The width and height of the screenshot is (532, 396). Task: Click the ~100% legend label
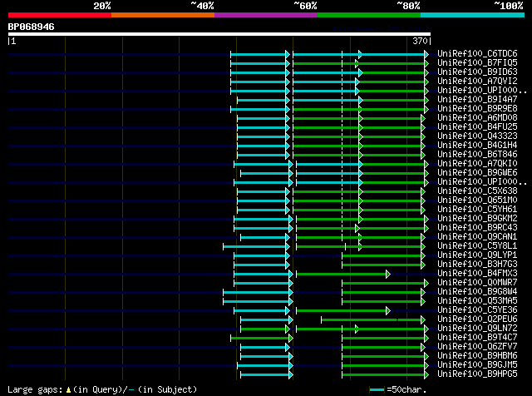[509, 6]
